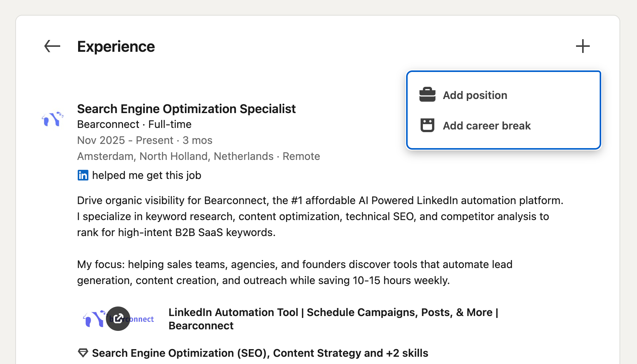Click the 'helped me get this job' text
637x364 pixels.
(x=146, y=175)
